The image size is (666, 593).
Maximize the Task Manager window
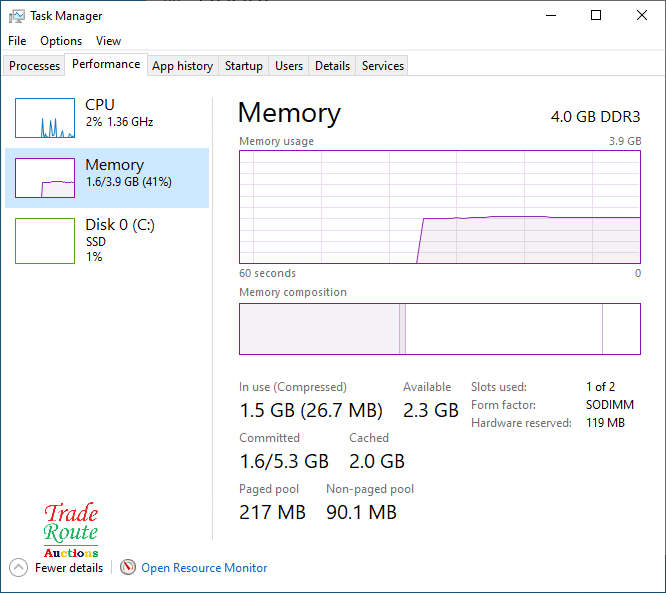596,16
